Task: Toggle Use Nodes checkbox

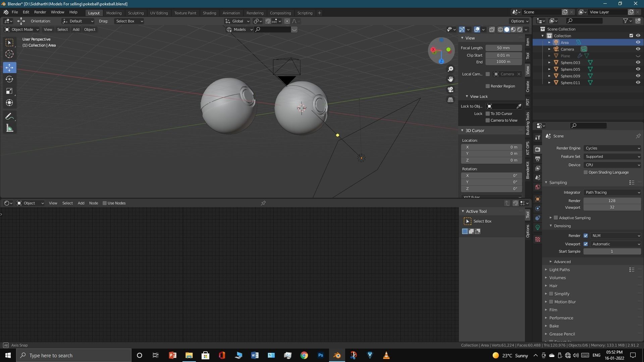Action: pos(105,203)
